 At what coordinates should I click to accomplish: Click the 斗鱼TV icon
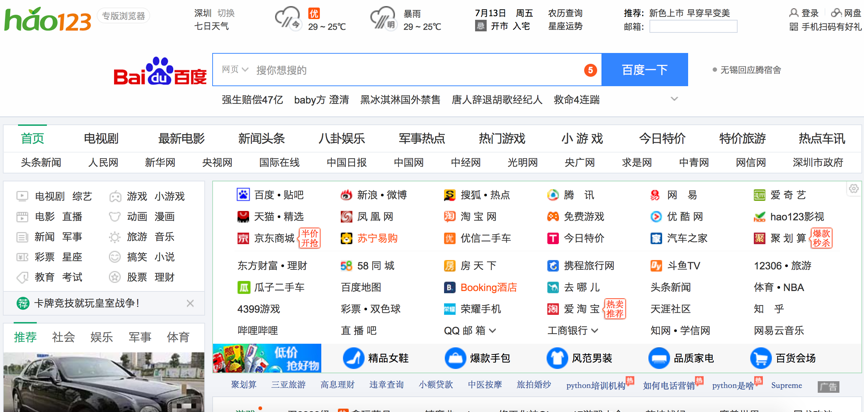tap(656, 266)
